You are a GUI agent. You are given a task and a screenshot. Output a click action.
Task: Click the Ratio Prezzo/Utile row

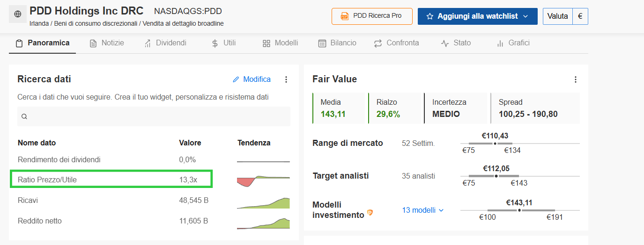tap(111, 179)
